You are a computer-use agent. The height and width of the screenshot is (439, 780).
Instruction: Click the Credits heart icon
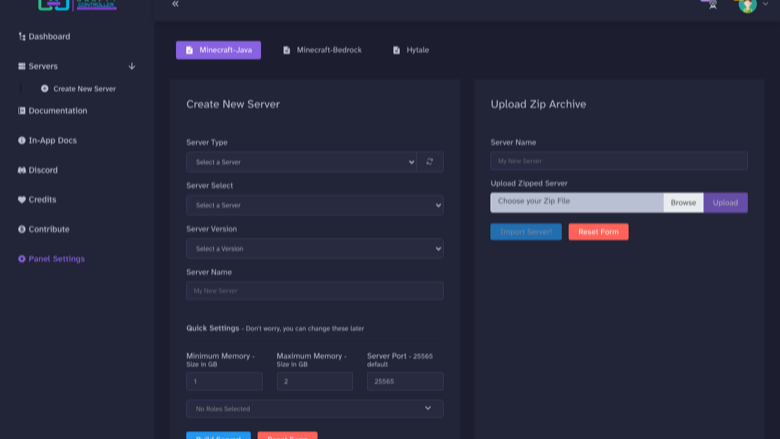tap(22, 199)
